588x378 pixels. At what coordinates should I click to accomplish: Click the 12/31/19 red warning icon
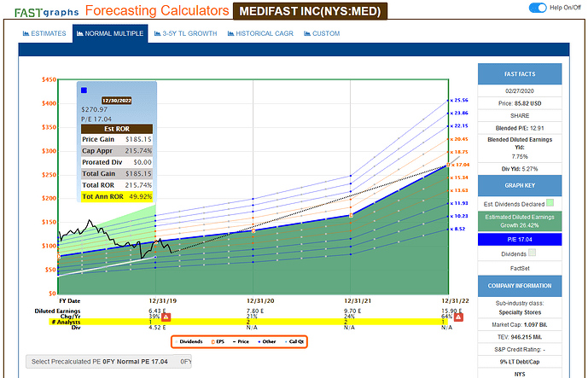[x=166, y=317]
